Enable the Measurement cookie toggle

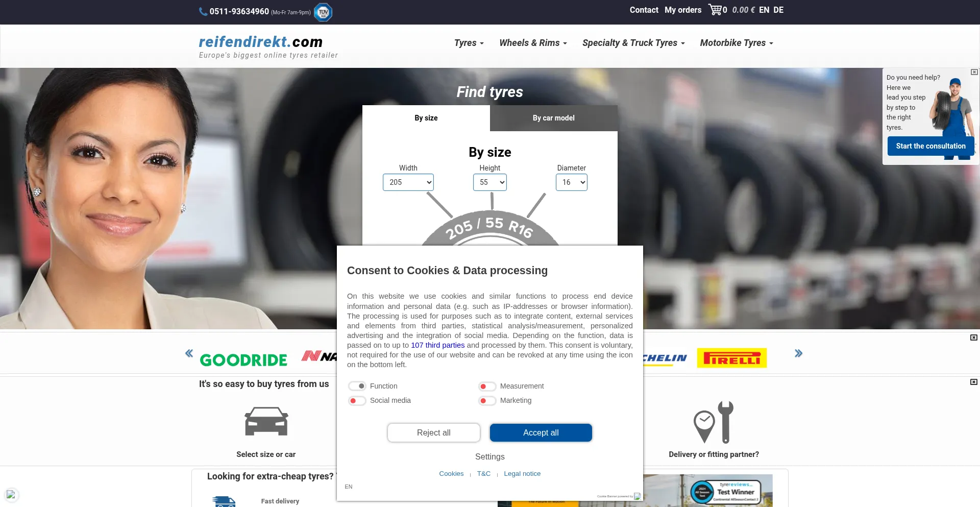coord(487,387)
